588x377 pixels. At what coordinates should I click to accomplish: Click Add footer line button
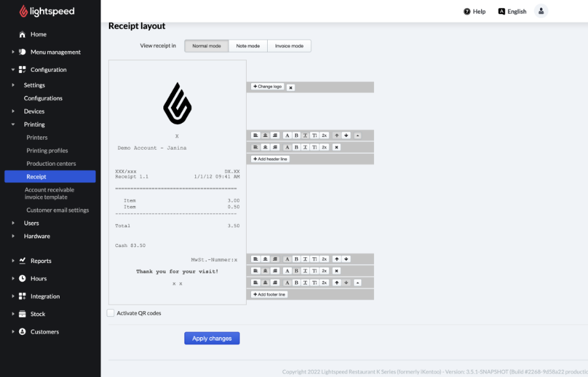269,294
